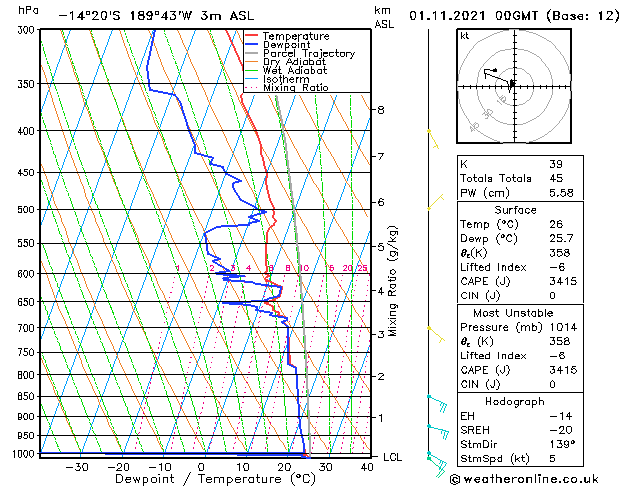
Task: Click the yellow wind barb near 700 hPa
Action: [x=436, y=335]
